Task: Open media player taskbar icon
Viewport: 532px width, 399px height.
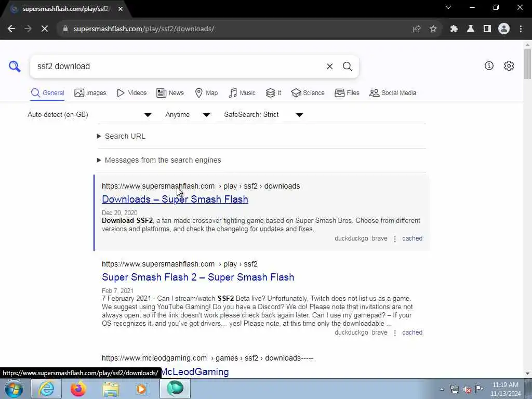Action: pyautogui.click(x=142, y=389)
